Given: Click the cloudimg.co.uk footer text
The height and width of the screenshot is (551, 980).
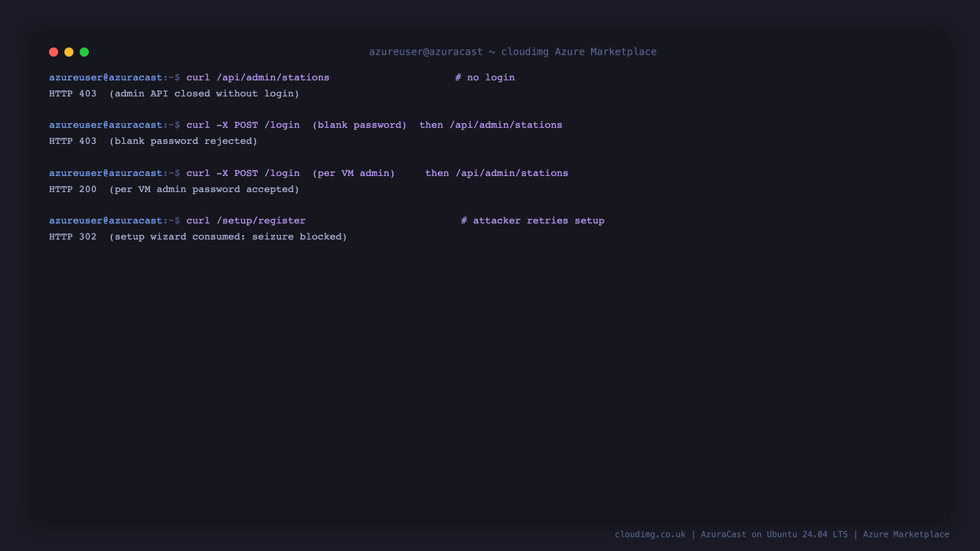Looking at the screenshot, I should point(782,534).
